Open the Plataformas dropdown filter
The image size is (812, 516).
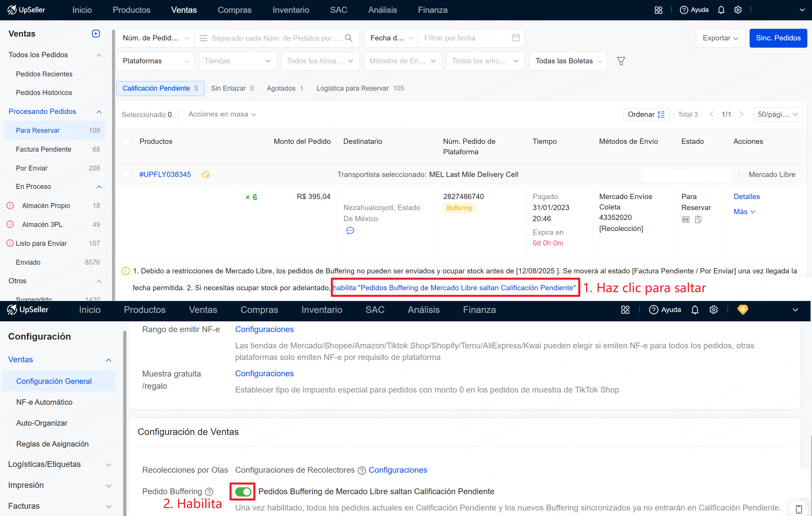coord(155,61)
